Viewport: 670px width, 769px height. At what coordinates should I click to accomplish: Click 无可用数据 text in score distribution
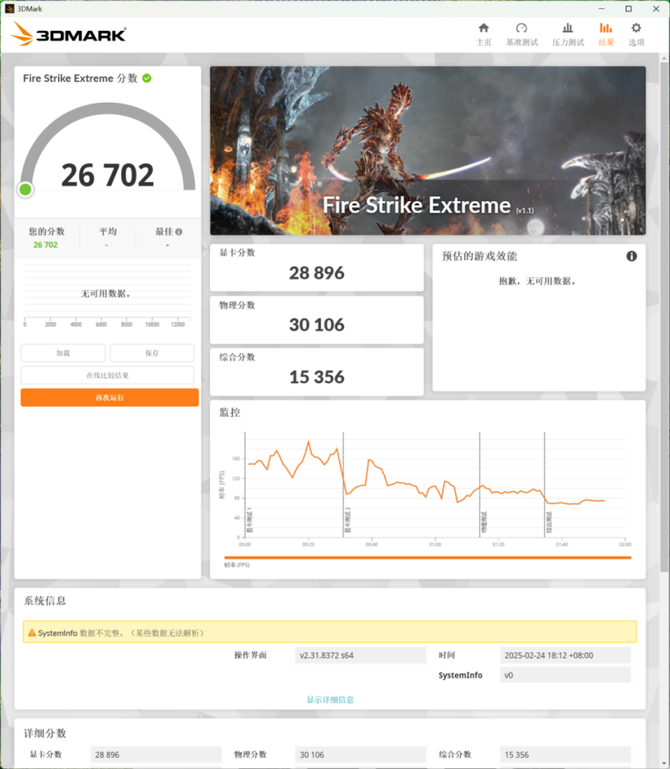tap(105, 294)
